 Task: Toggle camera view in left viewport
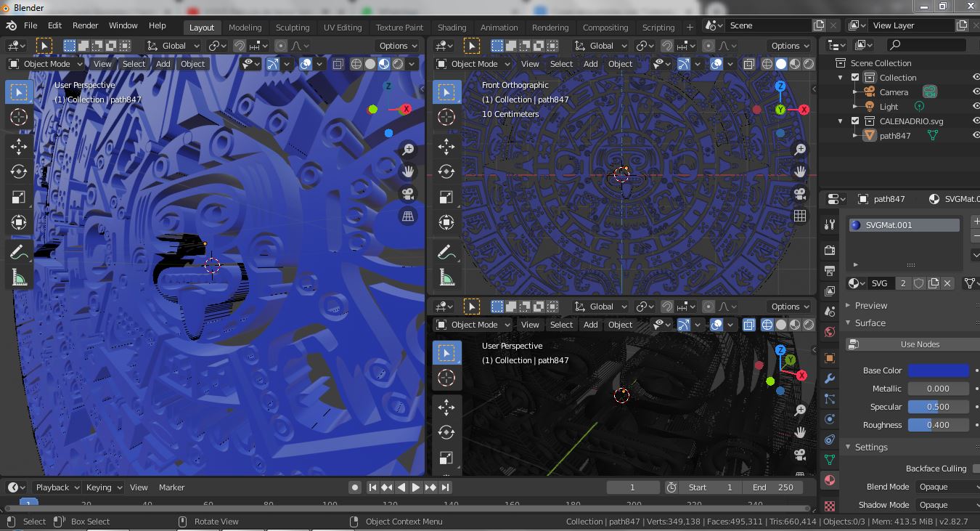pos(408,194)
